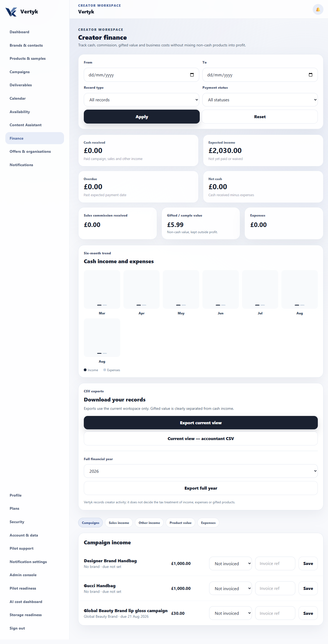Click the Expected income £2,030.00 value
The width and height of the screenshot is (328, 644).
point(225,151)
